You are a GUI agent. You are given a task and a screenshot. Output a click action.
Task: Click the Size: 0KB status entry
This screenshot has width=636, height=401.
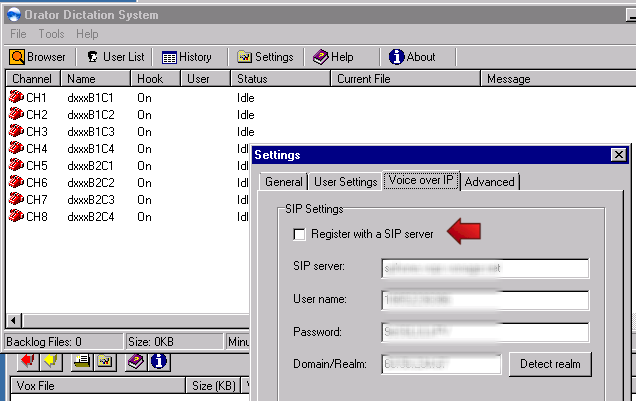[x=174, y=342]
